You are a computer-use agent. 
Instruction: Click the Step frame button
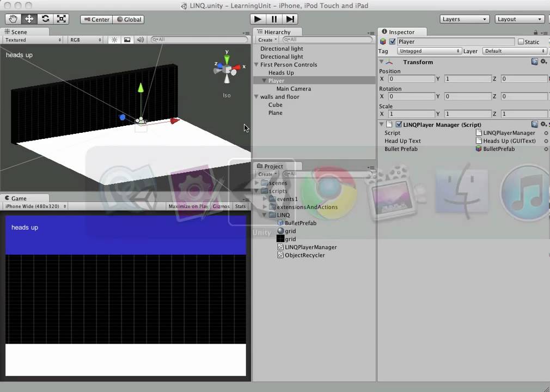coord(290,19)
